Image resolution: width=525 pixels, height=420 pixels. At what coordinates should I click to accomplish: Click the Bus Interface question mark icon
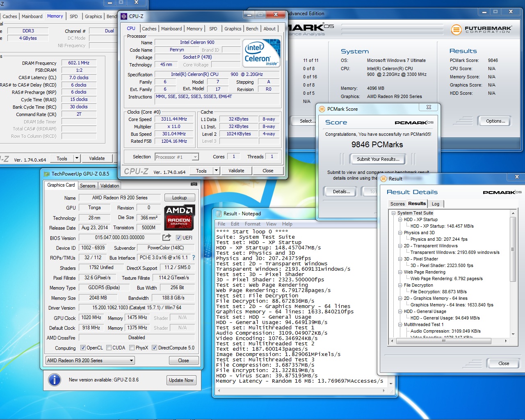click(x=194, y=258)
